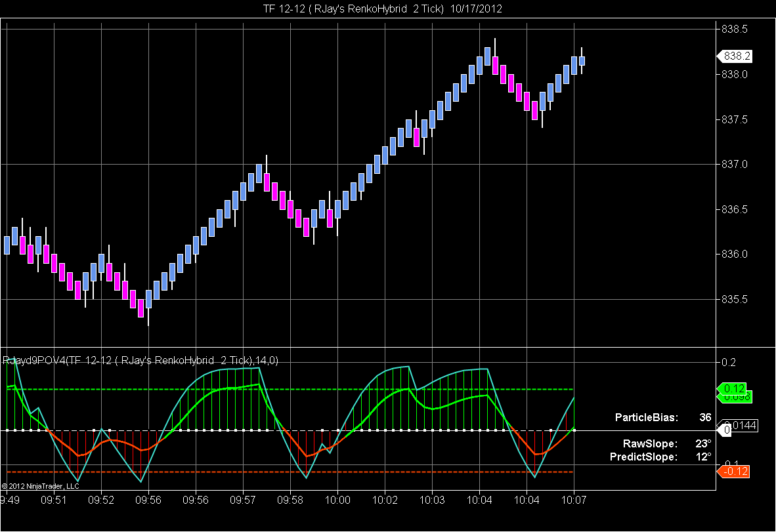Click the ParticleBias: label

(647, 417)
